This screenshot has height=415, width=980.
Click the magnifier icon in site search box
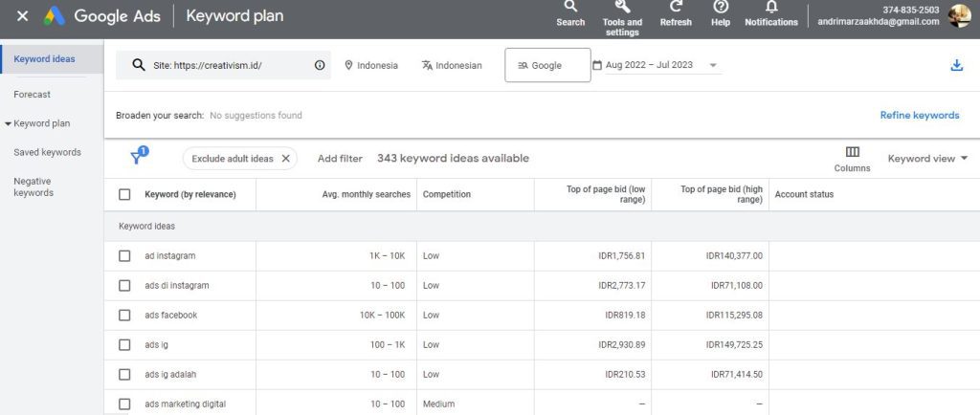coord(138,65)
